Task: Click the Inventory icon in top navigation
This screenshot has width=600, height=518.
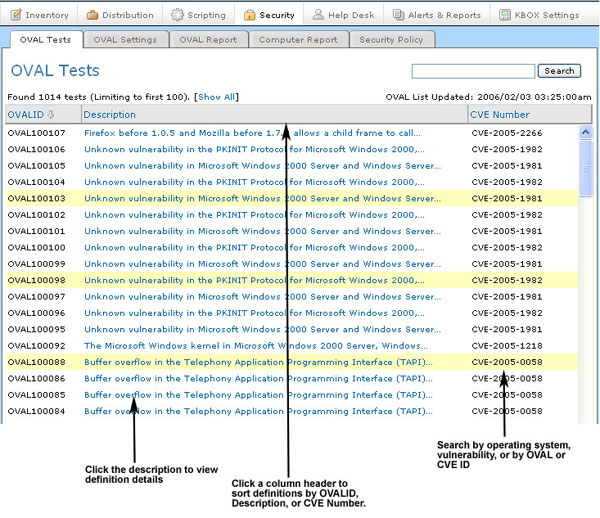Action: (16, 15)
